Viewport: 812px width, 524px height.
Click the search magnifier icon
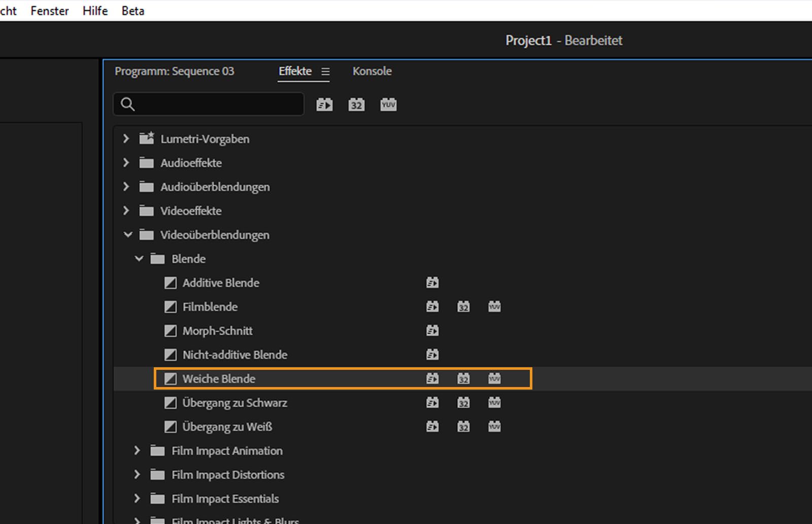point(128,104)
